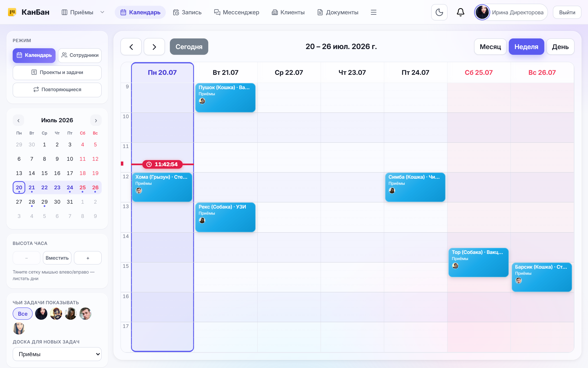
Task: Open Барсик (Кошка) appointment card
Action: coord(542,277)
